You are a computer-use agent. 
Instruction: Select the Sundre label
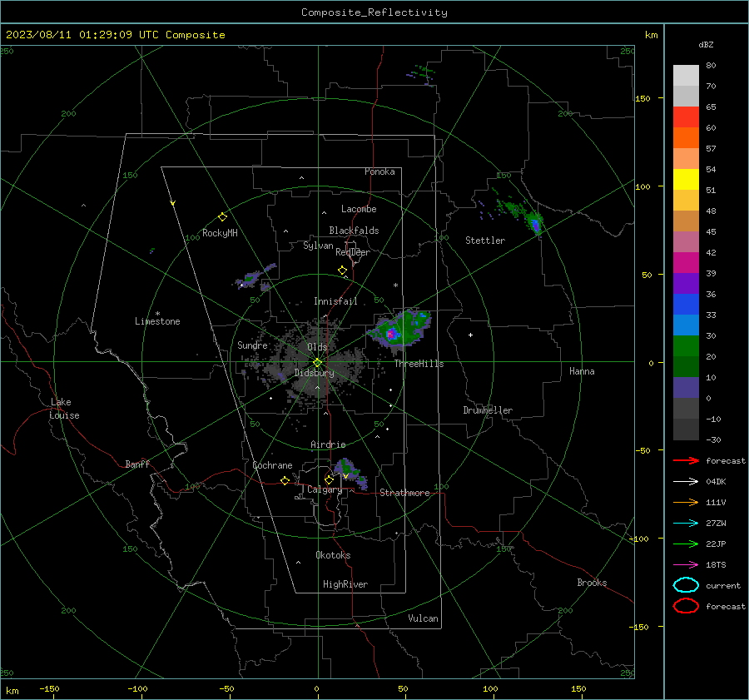coord(252,345)
